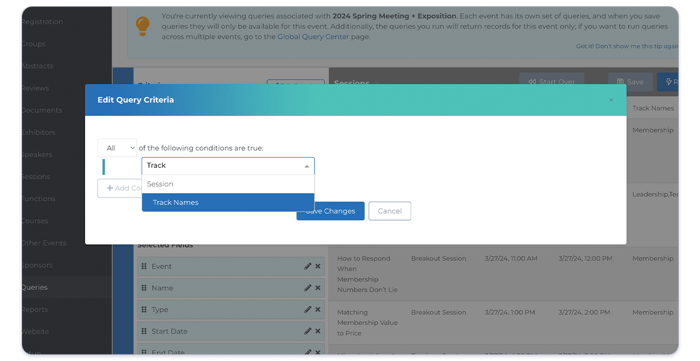The height and width of the screenshot is (361, 700).
Task: Open Reports in the sidebar
Action: [x=35, y=309]
